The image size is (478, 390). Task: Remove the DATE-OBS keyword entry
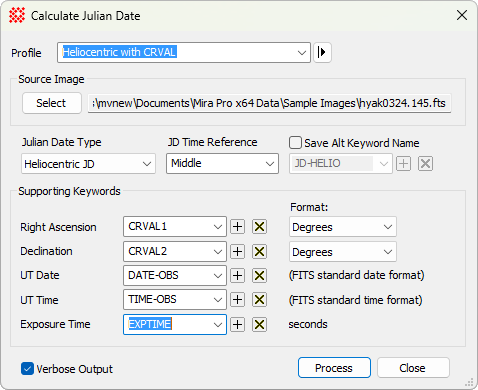(259, 276)
